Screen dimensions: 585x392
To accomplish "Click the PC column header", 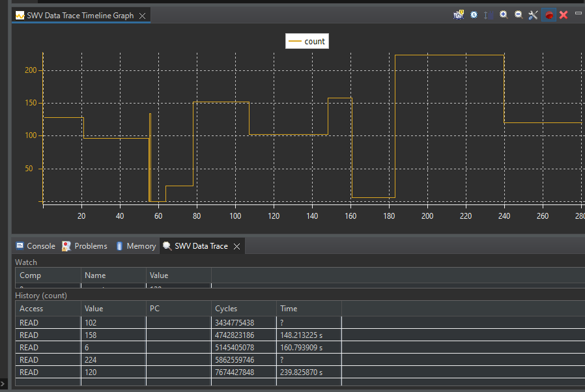I will click(178, 309).
